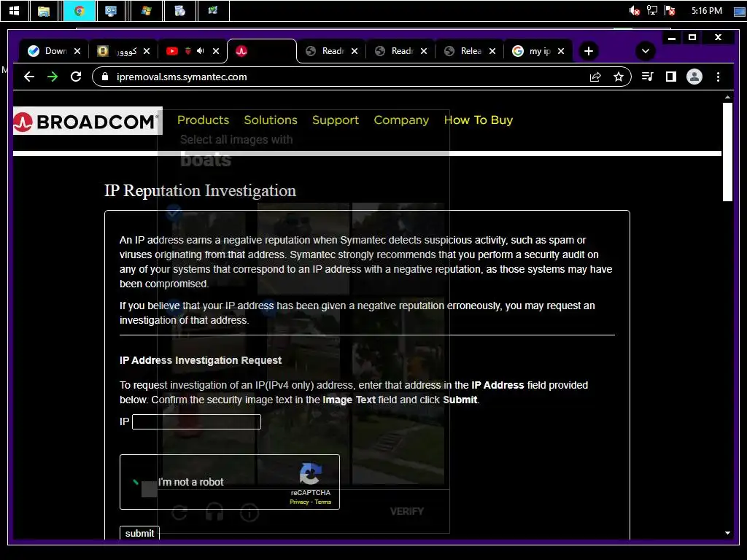Viewport: 747px width, 560px height.
Task: Get an audio captcha challenge
Action: point(214,513)
